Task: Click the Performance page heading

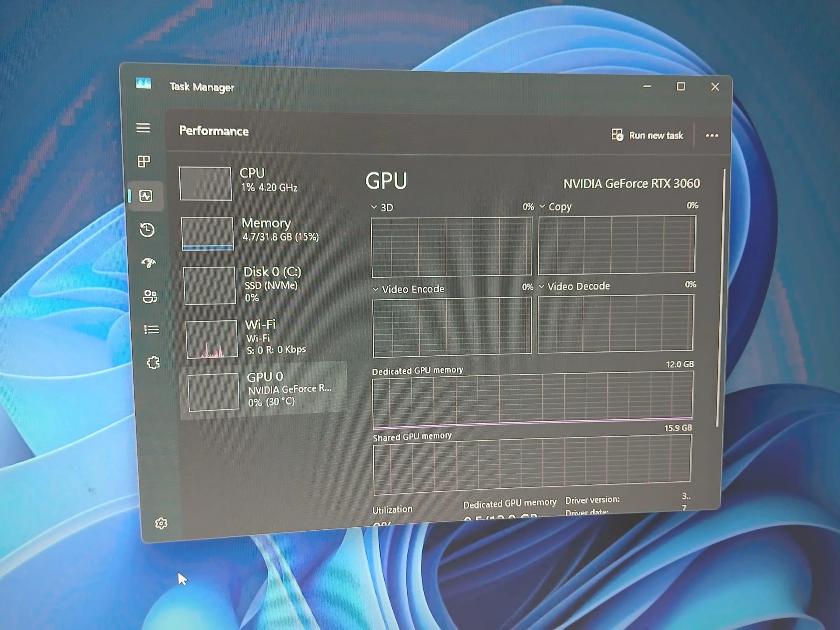Action: [214, 131]
